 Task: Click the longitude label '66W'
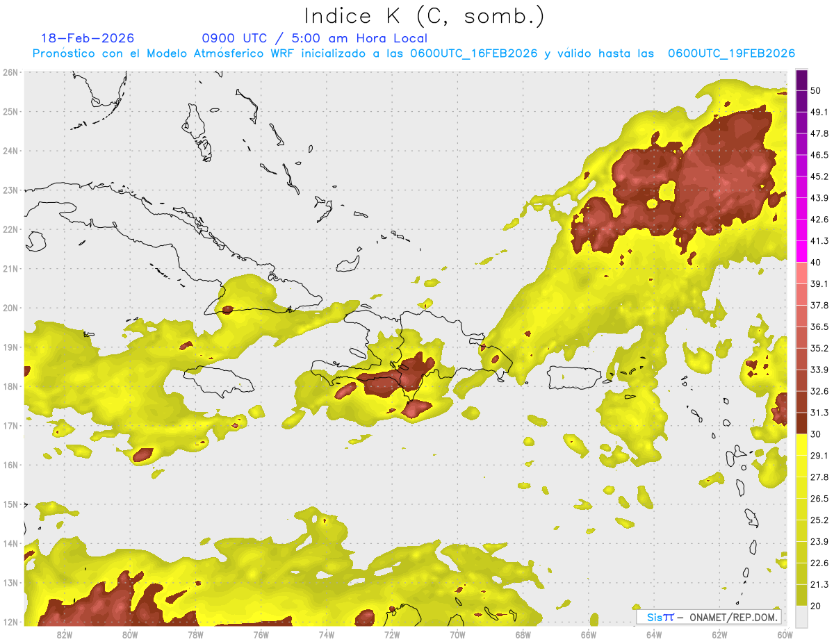[x=589, y=634]
